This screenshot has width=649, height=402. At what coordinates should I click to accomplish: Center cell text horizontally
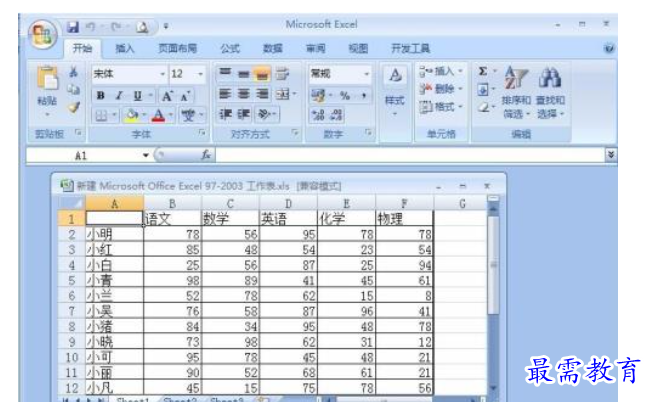pos(244,94)
